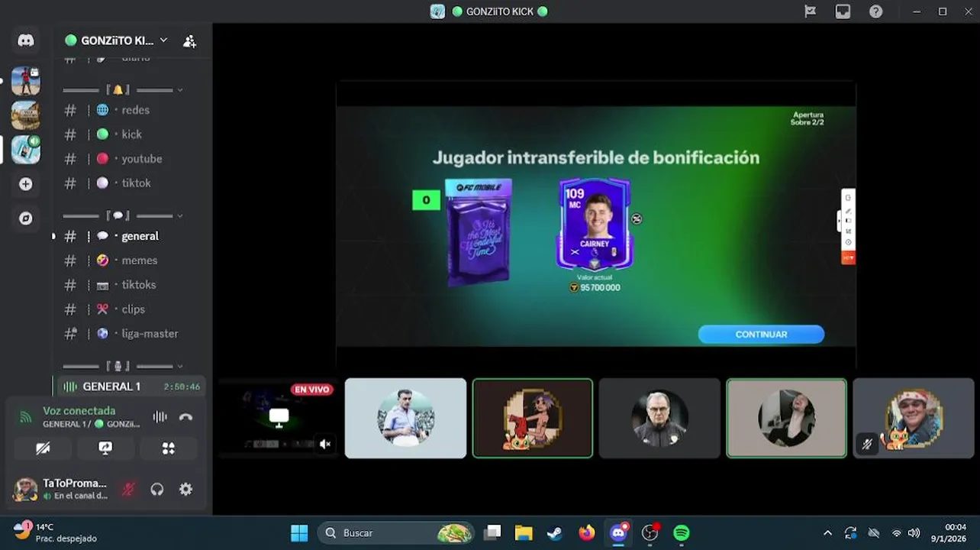Select the first server avatar in sidebar
The image size is (980, 550).
(26, 80)
